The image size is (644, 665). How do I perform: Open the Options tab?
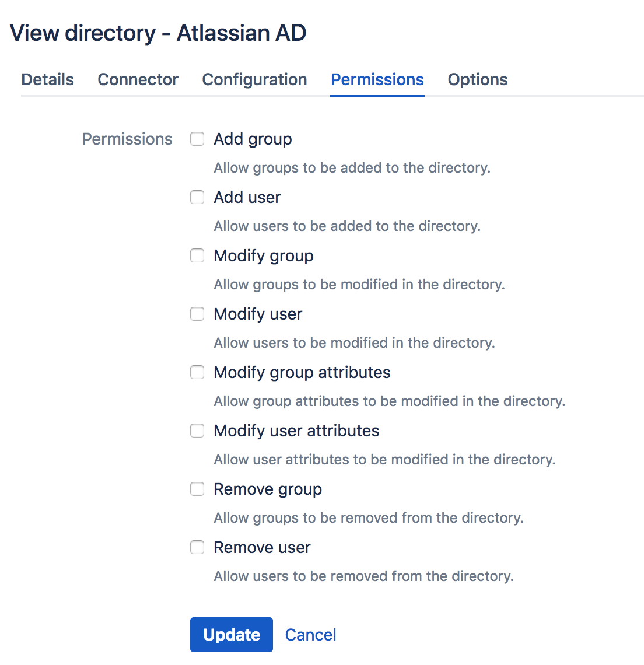click(477, 80)
